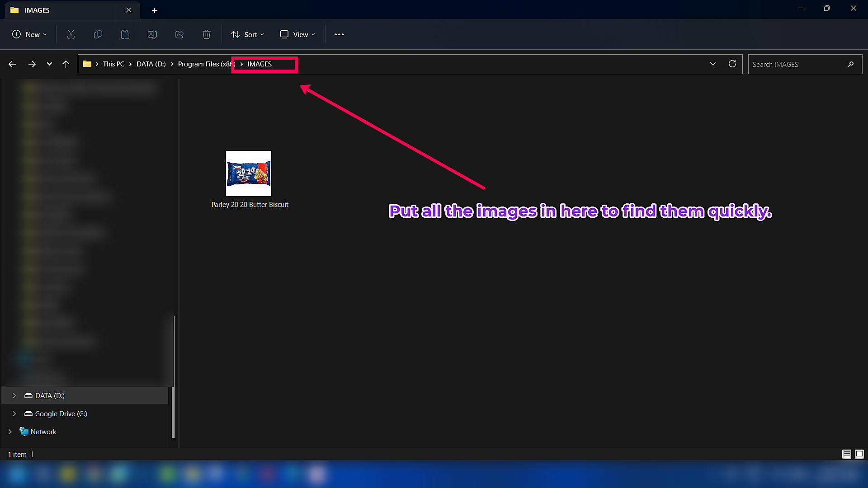Go up one folder level arrow
This screenshot has height=488, width=868.
[66, 64]
